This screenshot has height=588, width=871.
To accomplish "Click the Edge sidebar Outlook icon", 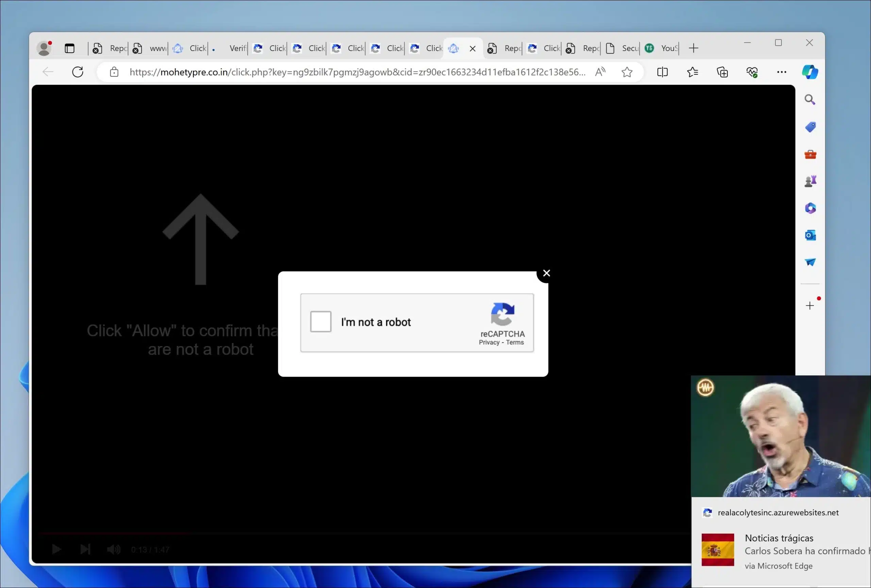I will pyautogui.click(x=810, y=235).
